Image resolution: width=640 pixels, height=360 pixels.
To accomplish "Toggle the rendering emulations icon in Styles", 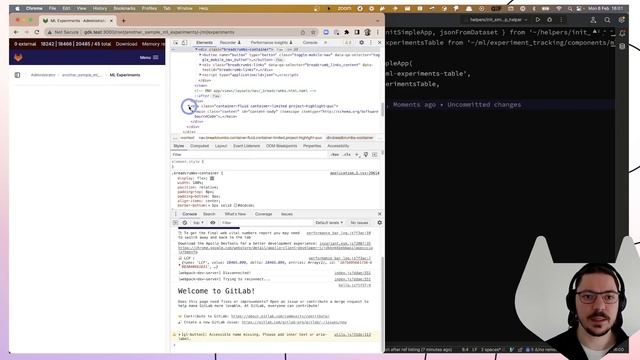I will tap(366, 155).
